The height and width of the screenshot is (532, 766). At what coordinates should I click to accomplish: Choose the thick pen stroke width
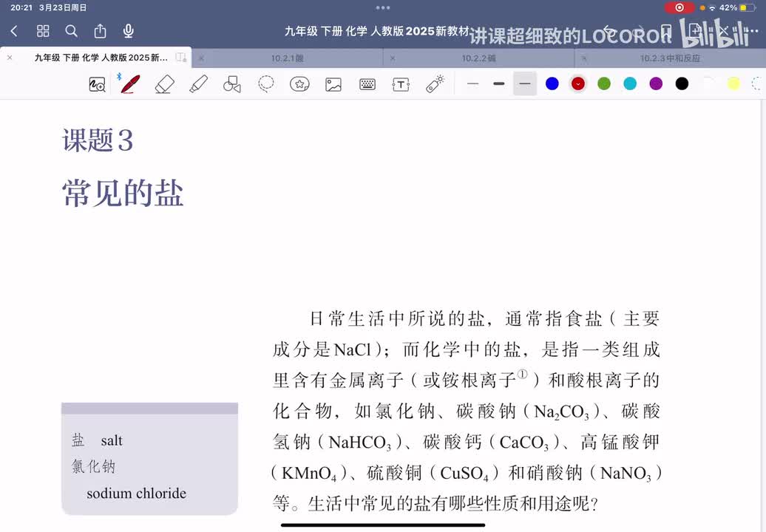click(499, 84)
